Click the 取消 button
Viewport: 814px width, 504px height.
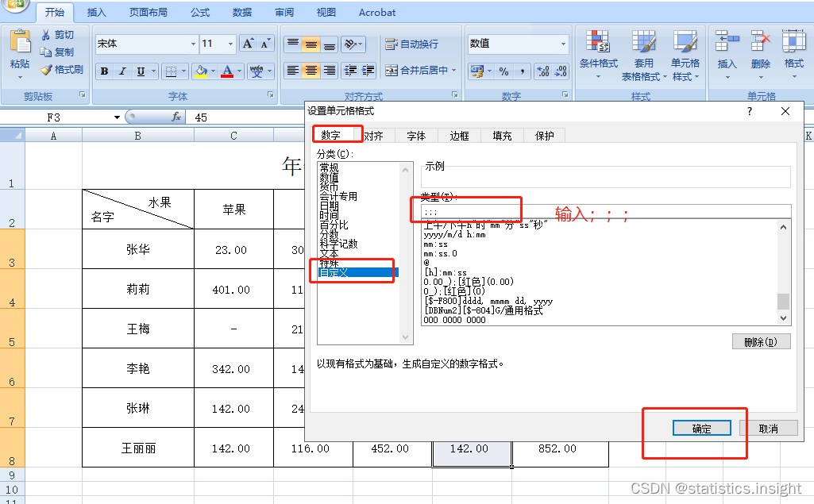click(x=768, y=429)
